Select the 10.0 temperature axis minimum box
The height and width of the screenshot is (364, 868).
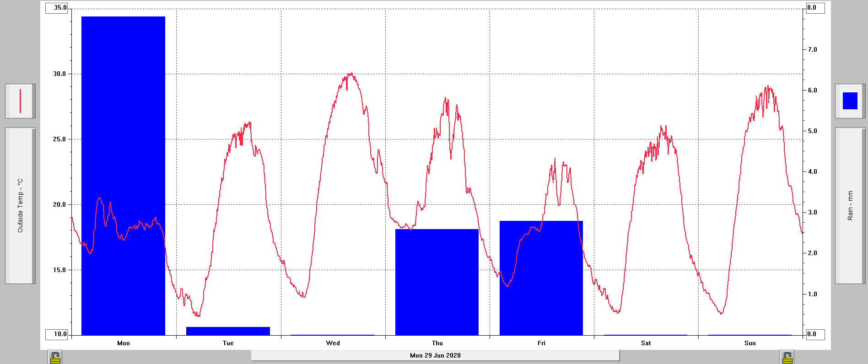57,334
